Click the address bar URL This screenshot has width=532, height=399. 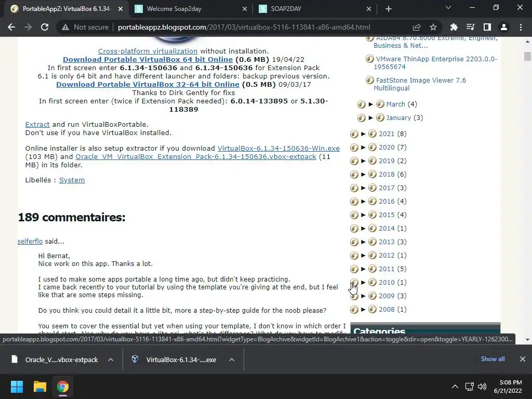click(x=244, y=27)
